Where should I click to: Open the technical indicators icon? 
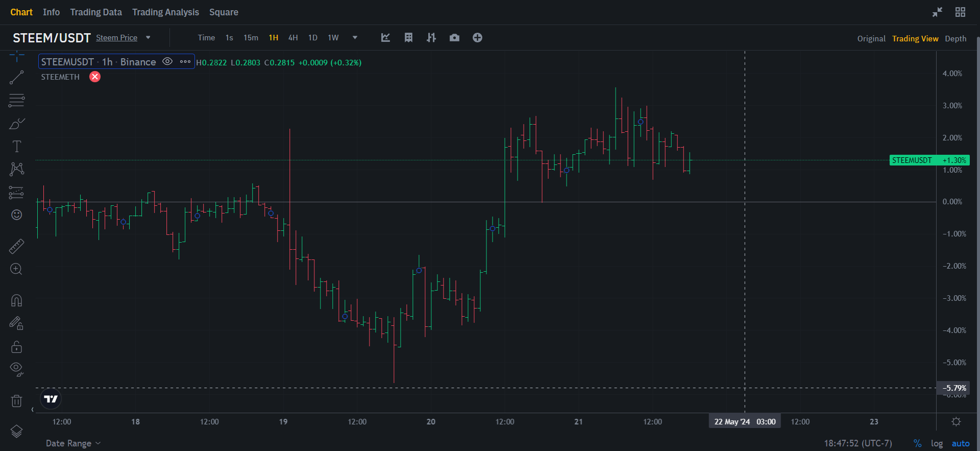click(x=385, y=38)
